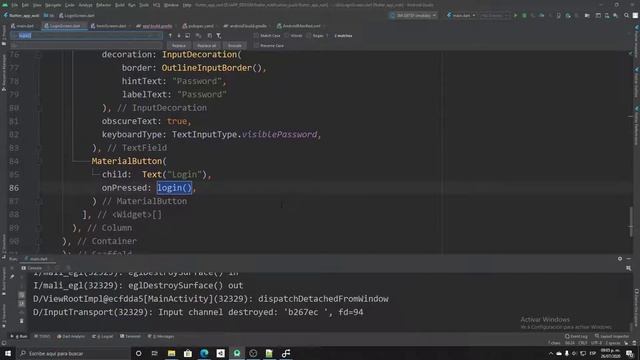Click the Search Everywhere magnifier icon
This screenshot has height=360, width=640.
click(x=626, y=16)
